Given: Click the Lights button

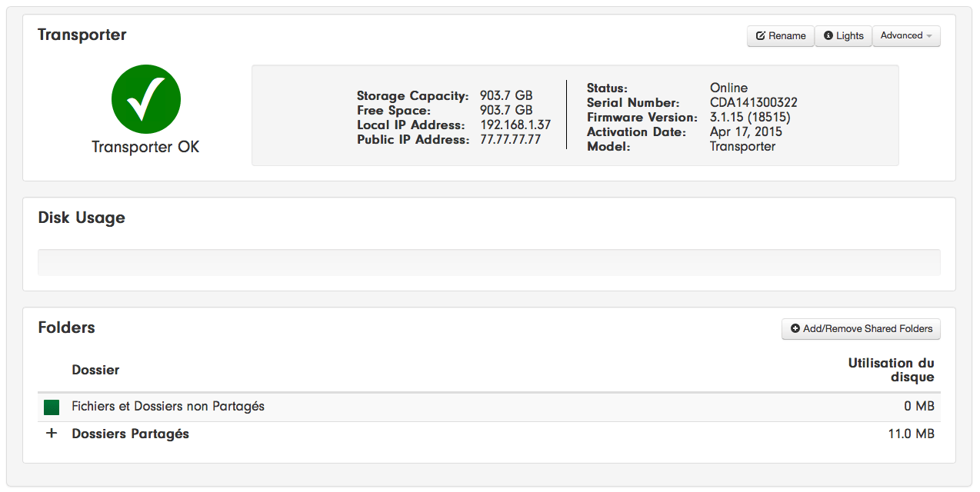Looking at the screenshot, I should pyautogui.click(x=843, y=36).
